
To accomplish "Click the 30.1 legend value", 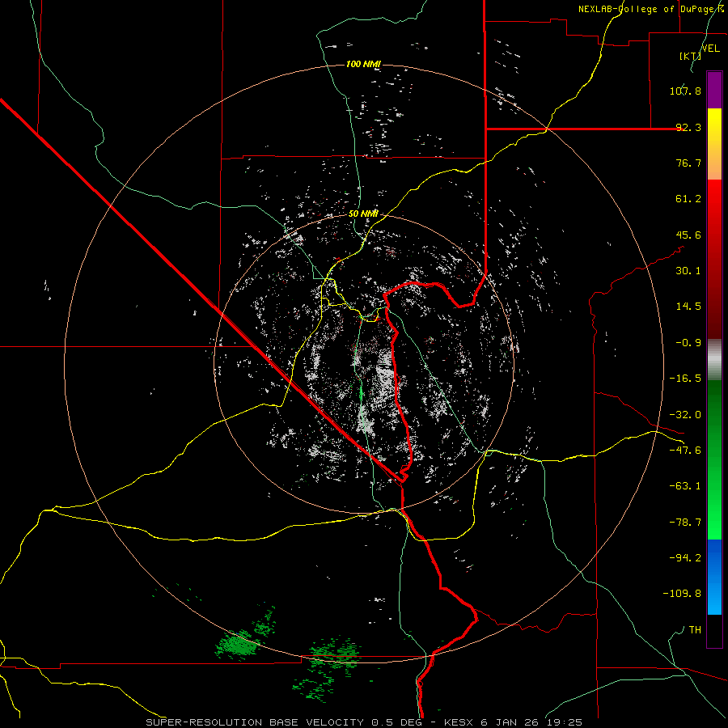I will pyautogui.click(x=688, y=271).
